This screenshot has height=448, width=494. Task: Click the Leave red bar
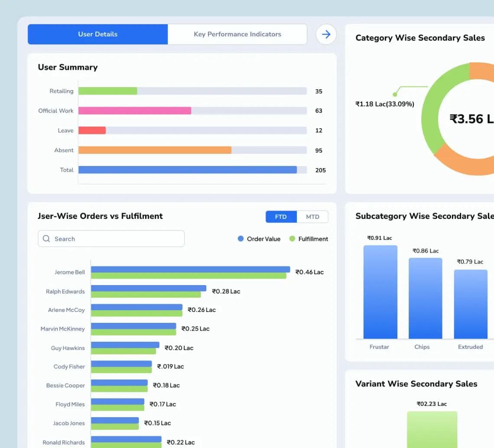[92, 130]
